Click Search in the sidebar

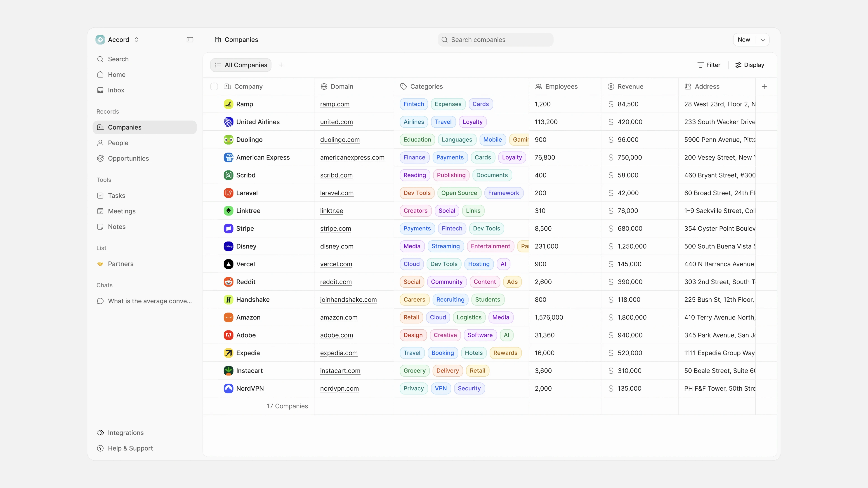tap(145, 59)
